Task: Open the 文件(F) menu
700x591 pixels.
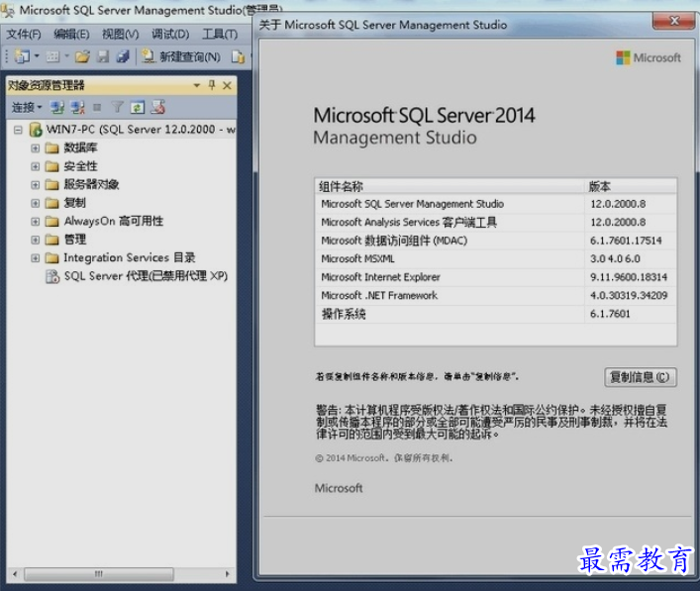Action: click(23, 35)
